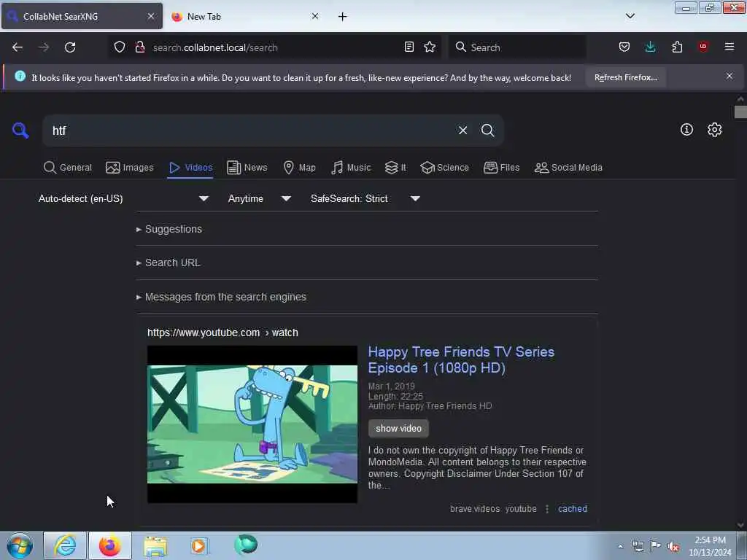747x560 pixels.
Task: Switch to the Files category
Action: point(501,168)
